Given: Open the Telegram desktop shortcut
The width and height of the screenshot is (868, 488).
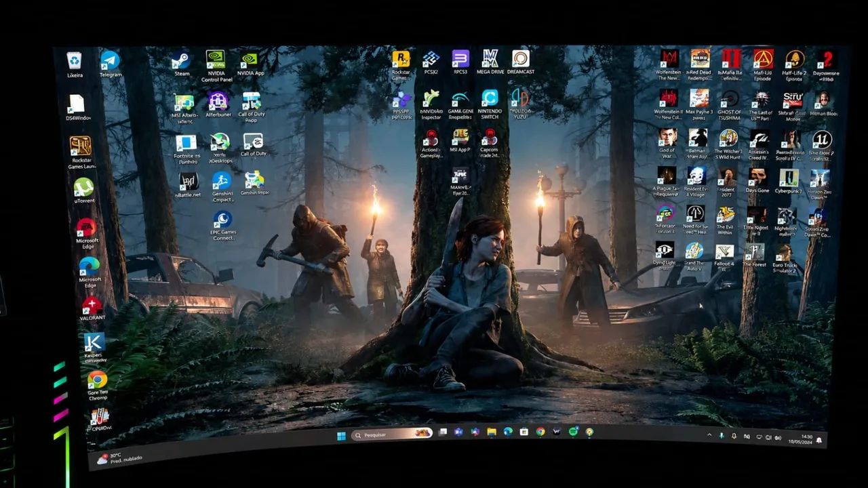Looking at the screenshot, I should pos(110,64).
